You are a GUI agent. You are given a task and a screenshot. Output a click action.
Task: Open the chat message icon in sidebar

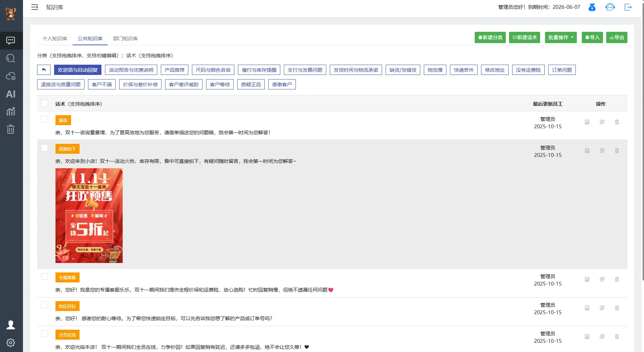click(x=11, y=41)
